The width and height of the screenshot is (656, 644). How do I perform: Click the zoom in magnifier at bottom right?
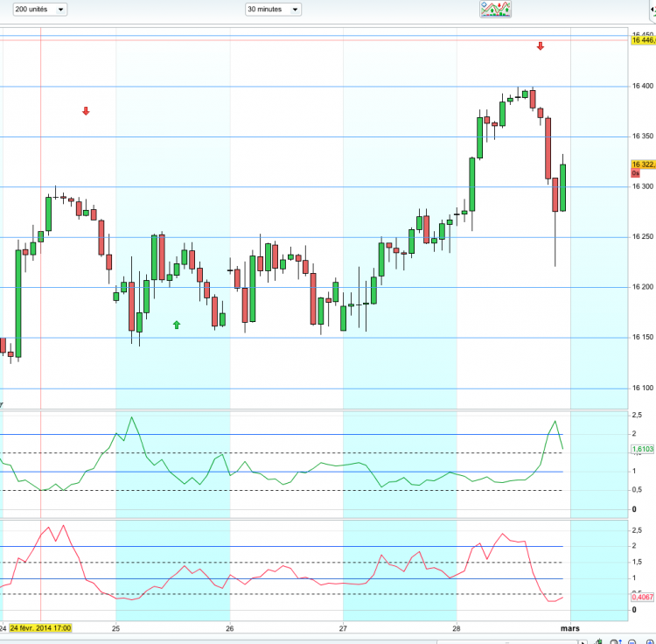click(650, 642)
